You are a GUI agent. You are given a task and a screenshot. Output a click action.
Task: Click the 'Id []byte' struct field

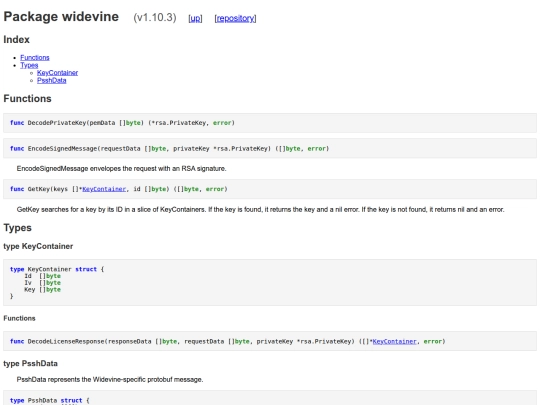coord(42,276)
